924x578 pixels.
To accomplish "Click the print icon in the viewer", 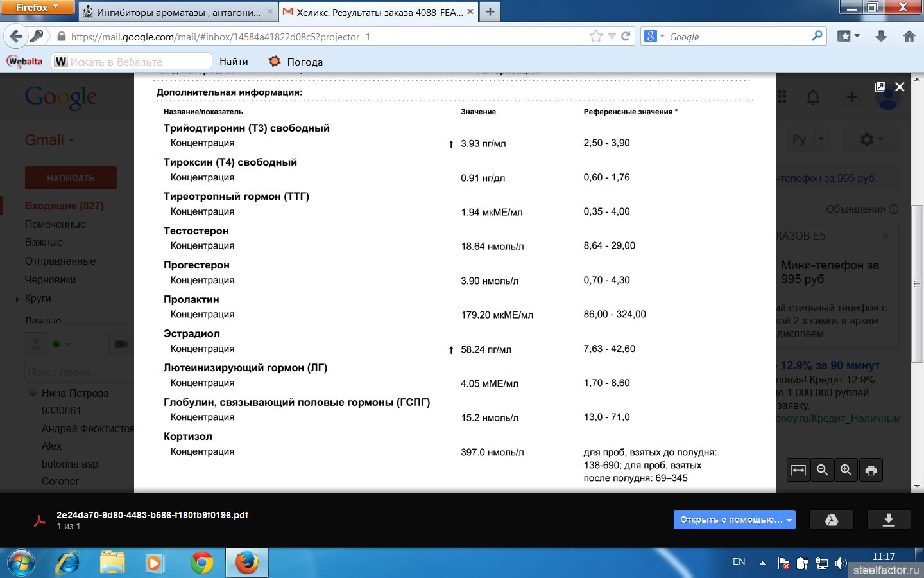I will coord(871,470).
